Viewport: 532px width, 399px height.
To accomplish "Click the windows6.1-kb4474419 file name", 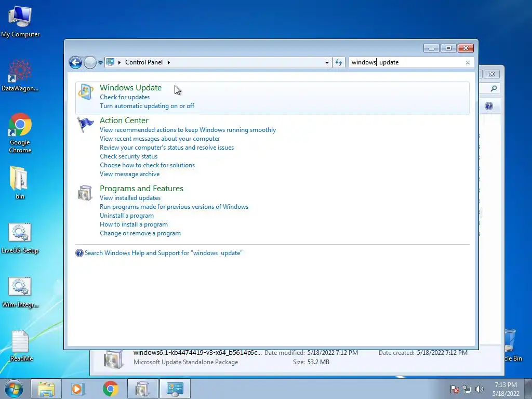I will tap(197, 353).
